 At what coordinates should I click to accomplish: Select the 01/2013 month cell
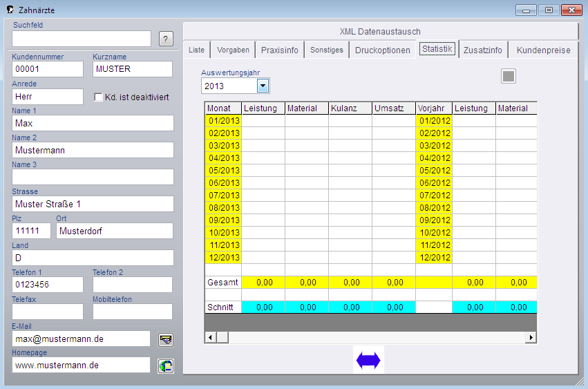[x=223, y=121]
